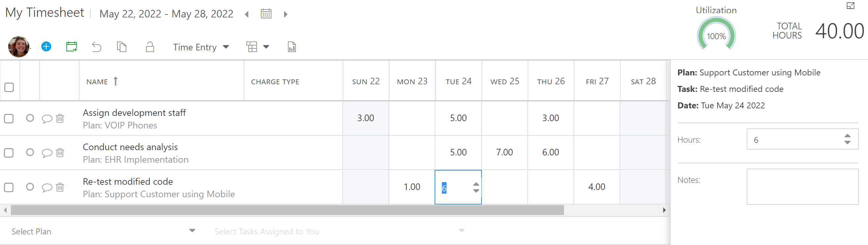The width and height of the screenshot is (868, 245).
Task: Check the Re-test modified code row checkbox
Action: [9, 187]
